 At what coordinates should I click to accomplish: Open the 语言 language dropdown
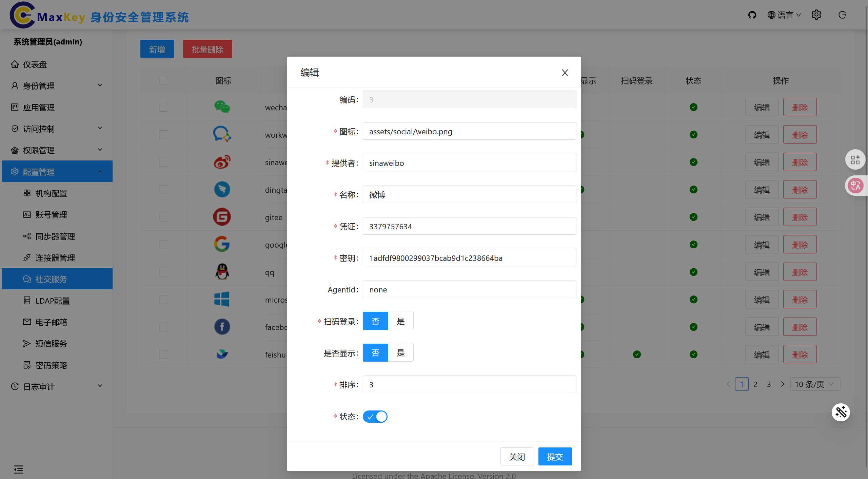coord(784,15)
